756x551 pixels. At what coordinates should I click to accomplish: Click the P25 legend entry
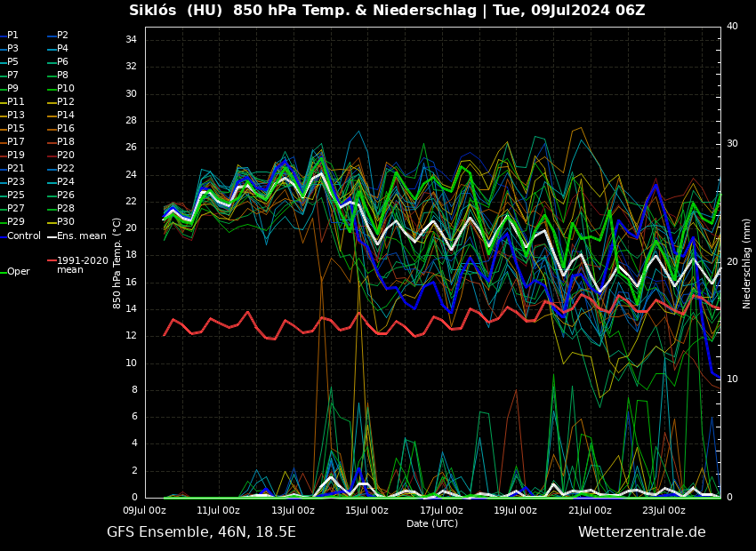pos(15,196)
